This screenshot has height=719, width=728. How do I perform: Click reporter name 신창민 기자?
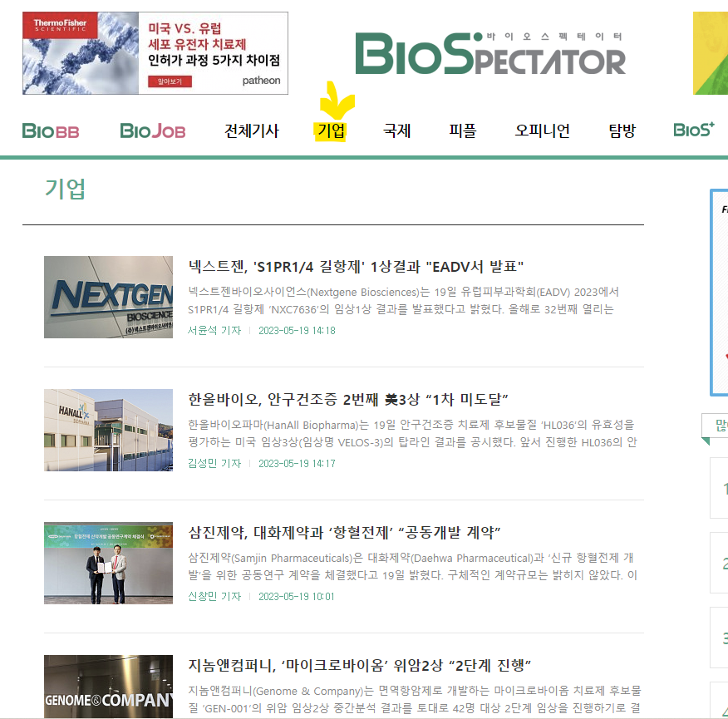214,596
